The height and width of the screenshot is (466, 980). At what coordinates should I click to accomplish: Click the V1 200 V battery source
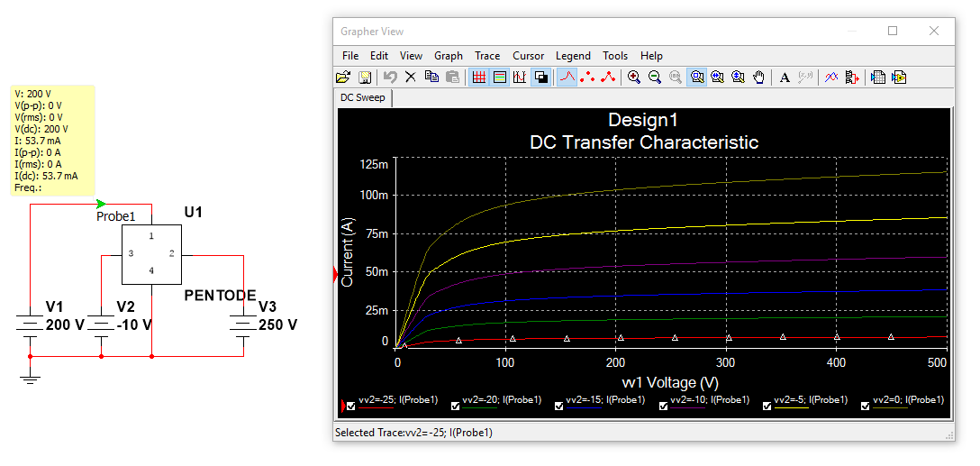coord(30,325)
